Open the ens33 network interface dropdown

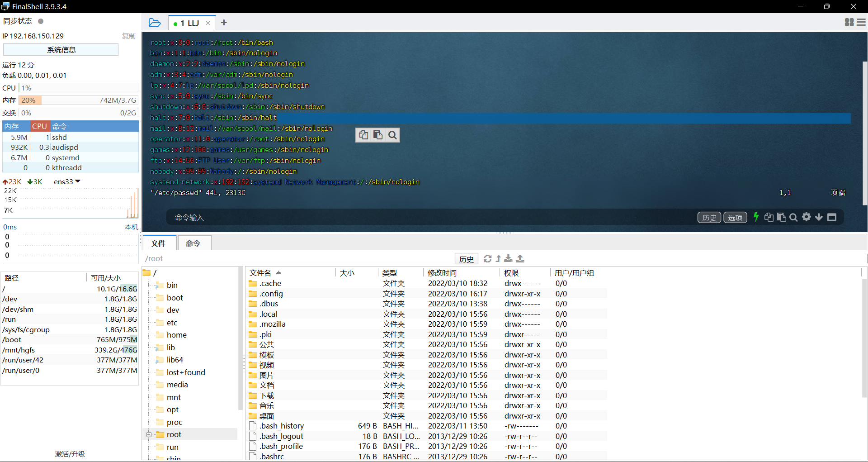pyautogui.click(x=67, y=181)
